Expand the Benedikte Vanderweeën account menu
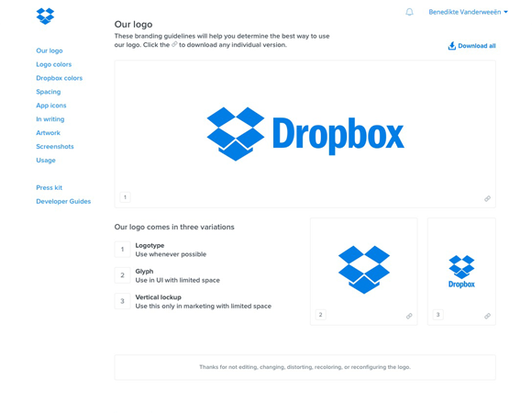Viewport: 532px width, 413px height. pyautogui.click(x=468, y=12)
